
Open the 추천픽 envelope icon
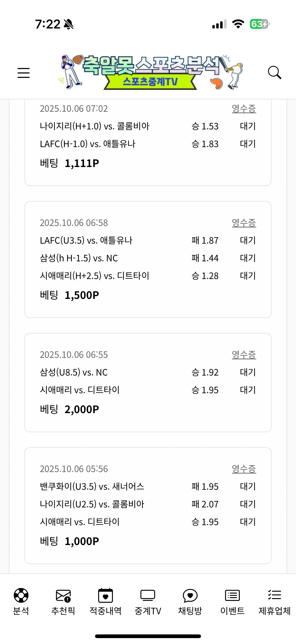coord(63,595)
